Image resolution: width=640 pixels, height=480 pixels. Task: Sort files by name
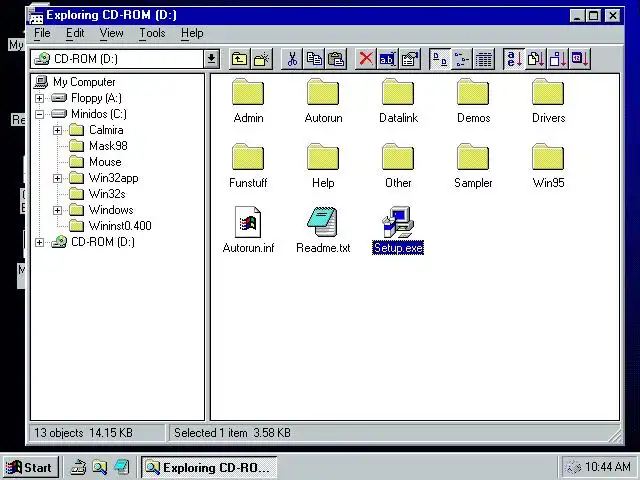click(514, 59)
